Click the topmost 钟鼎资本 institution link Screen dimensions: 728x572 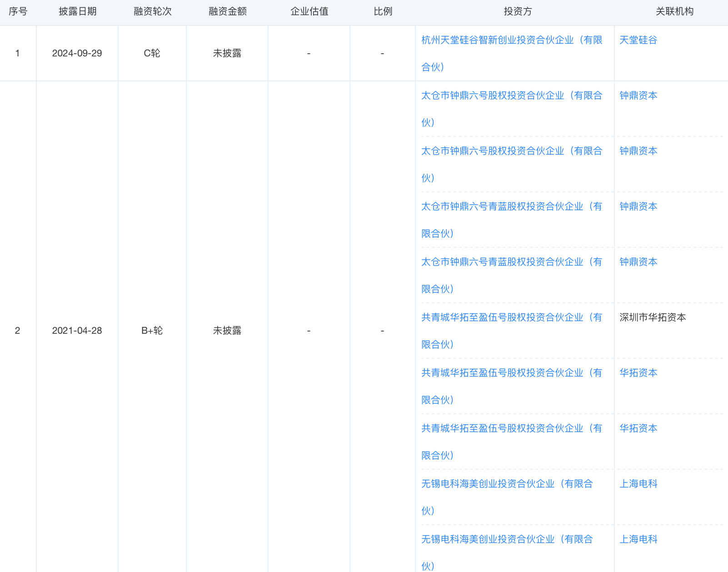pyautogui.click(x=638, y=96)
